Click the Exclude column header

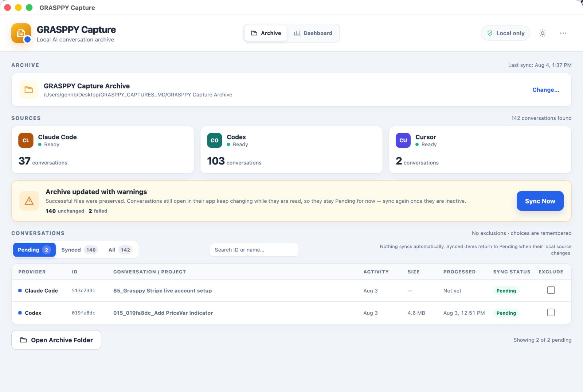551,272
